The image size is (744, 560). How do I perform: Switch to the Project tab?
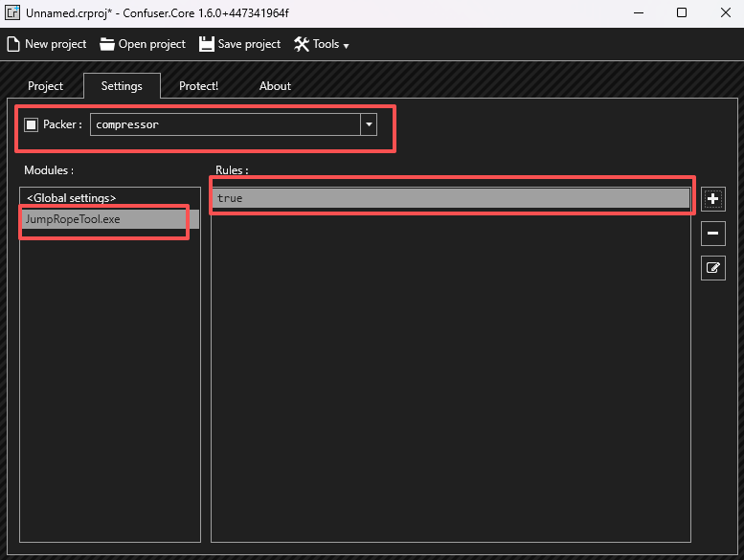(45, 86)
